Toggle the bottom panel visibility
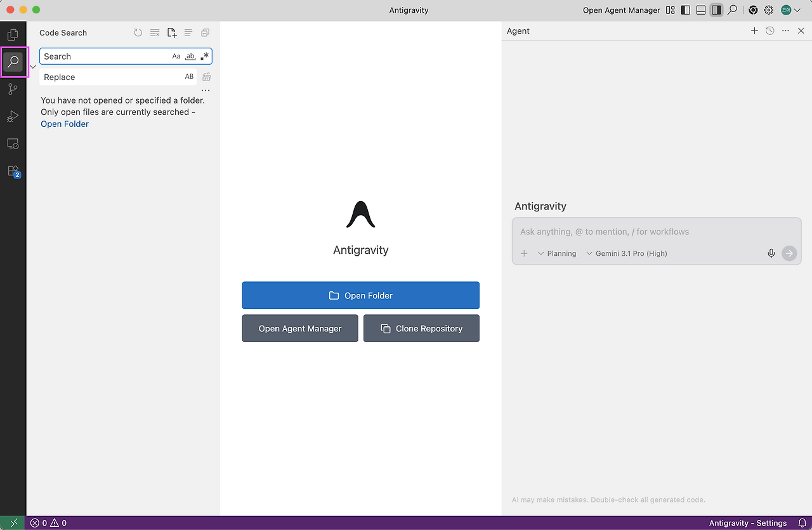812x530 pixels. [x=701, y=10]
